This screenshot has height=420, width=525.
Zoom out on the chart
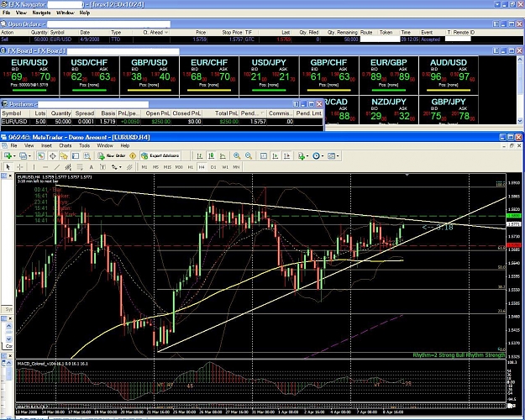tap(249, 155)
